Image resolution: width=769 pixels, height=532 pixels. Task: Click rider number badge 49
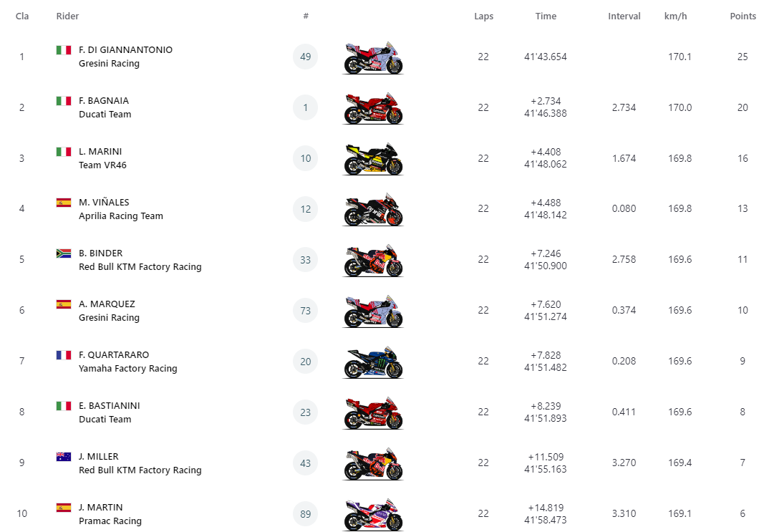[x=306, y=57]
